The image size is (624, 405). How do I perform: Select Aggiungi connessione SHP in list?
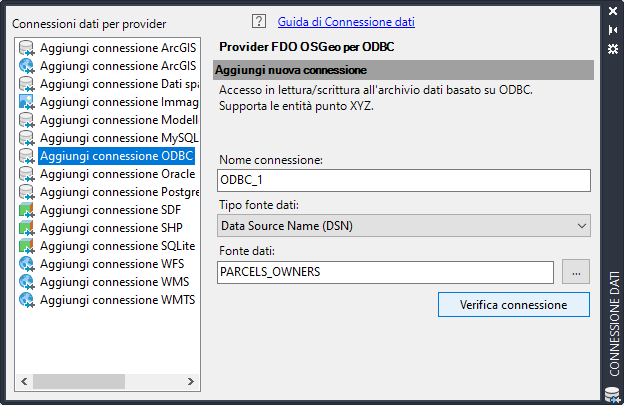click(x=110, y=228)
